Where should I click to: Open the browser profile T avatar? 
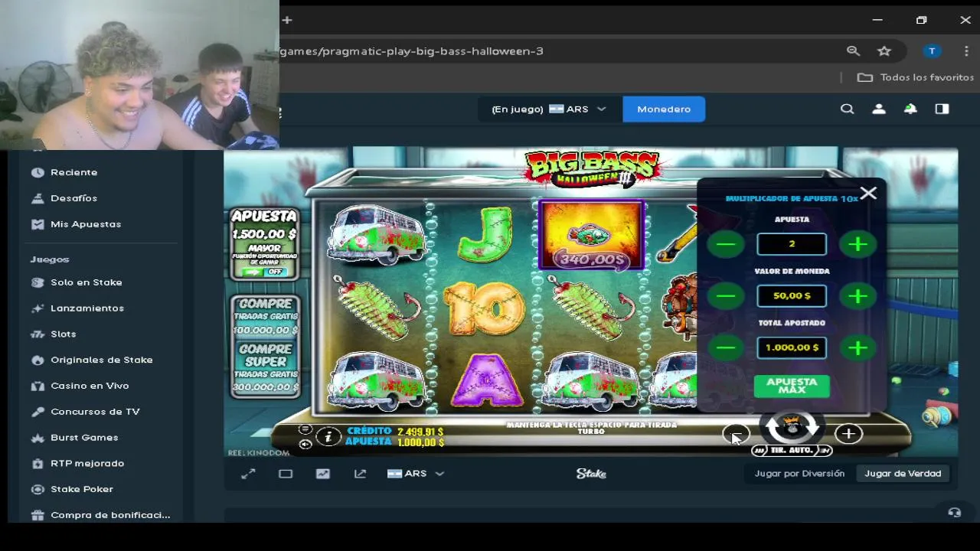click(x=932, y=51)
